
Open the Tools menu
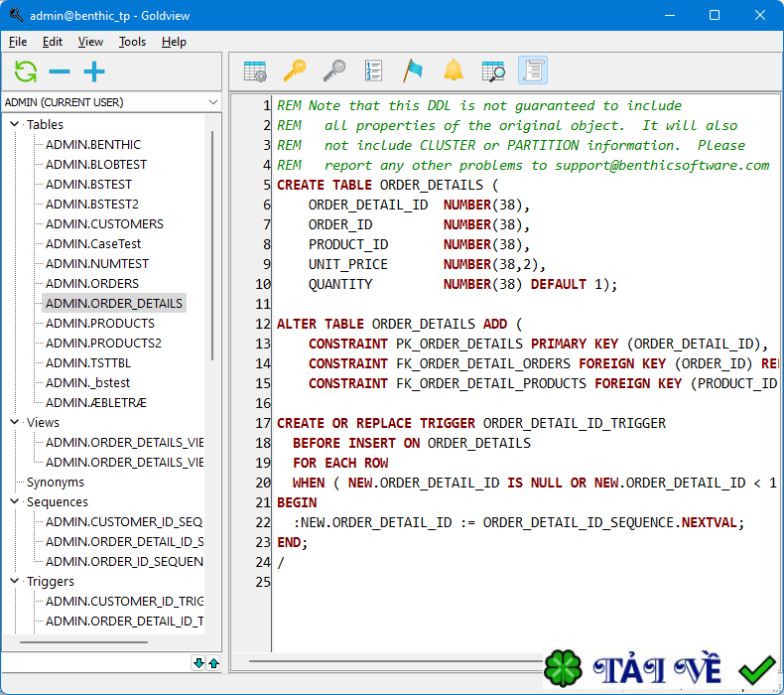[x=132, y=42]
